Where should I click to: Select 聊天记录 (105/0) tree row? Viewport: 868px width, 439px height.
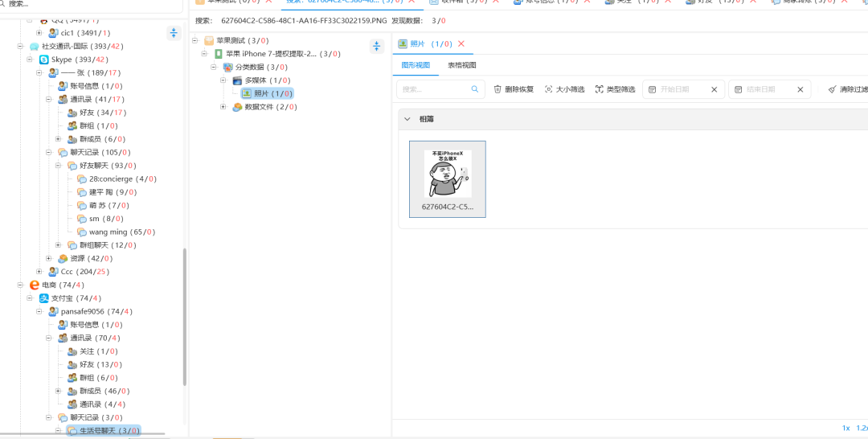94,153
